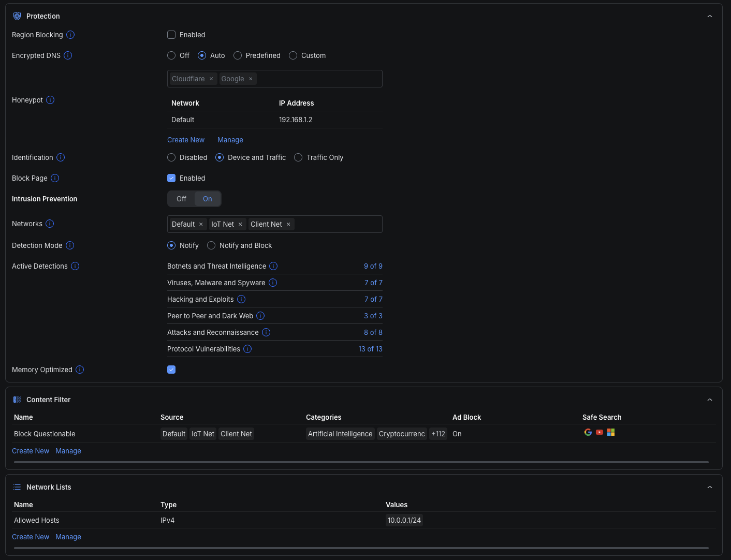
Task: Collapse the Content Filter section
Action: 710,400
